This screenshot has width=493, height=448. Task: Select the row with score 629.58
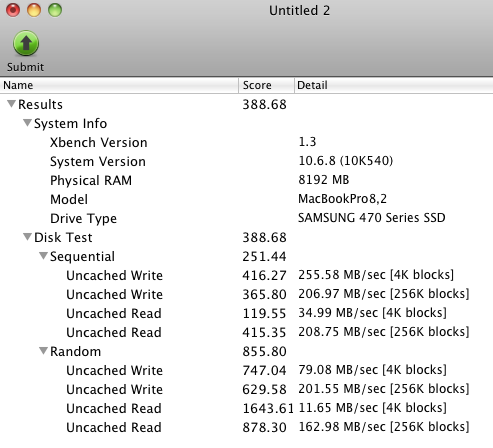(246, 389)
